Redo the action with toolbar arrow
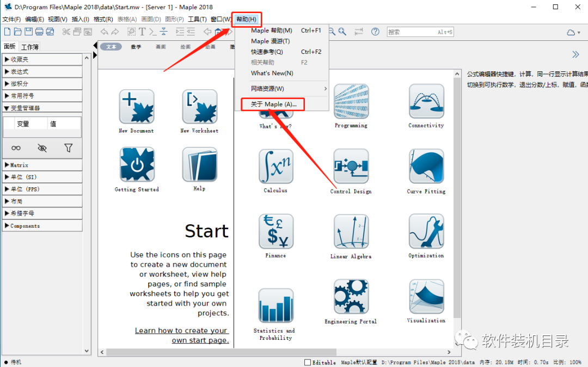Screen dimensions: 588x367 pos(115,32)
